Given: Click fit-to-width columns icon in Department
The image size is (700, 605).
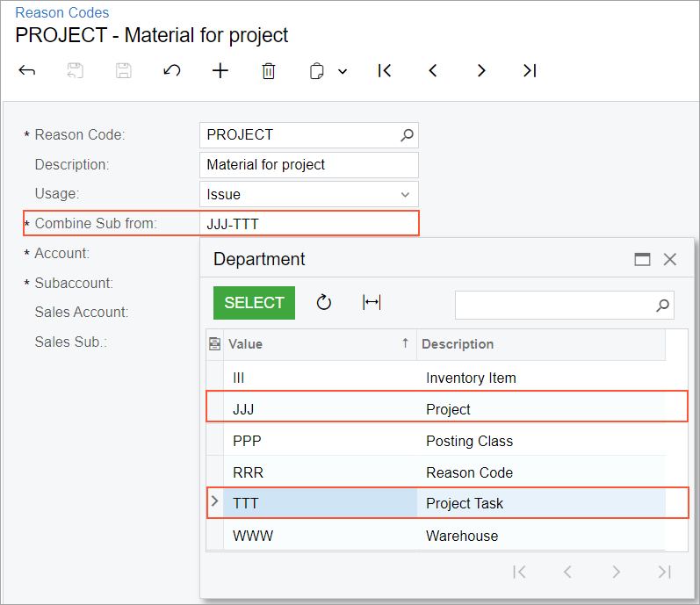Looking at the screenshot, I should pos(372,303).
